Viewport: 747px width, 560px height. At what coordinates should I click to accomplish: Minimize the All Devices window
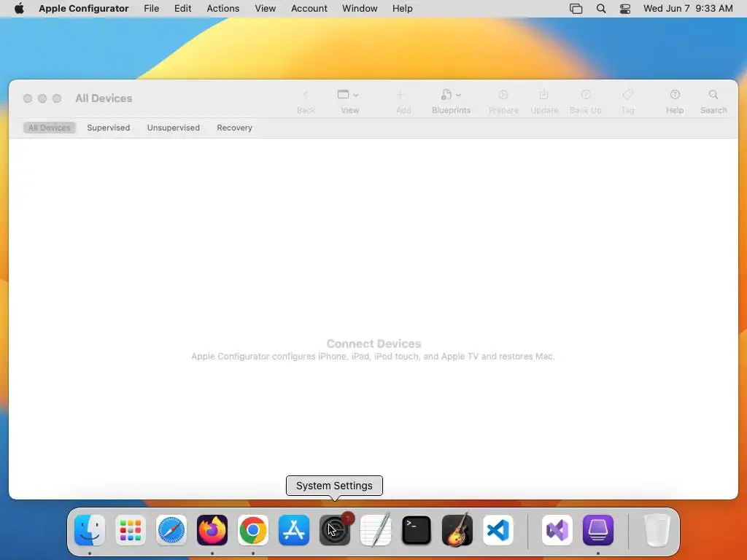[42, 98]
